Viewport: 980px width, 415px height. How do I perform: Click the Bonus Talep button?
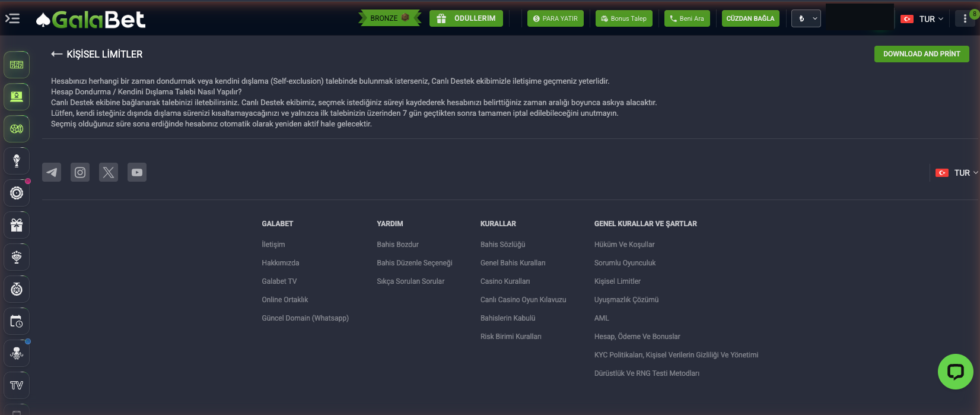(623, 18)
